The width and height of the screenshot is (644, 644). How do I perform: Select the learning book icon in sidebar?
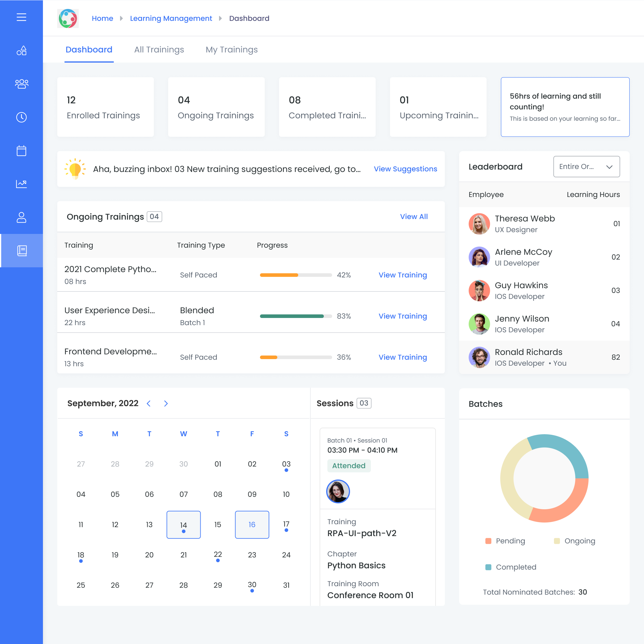pyautogui.click(x=22, y=251)
